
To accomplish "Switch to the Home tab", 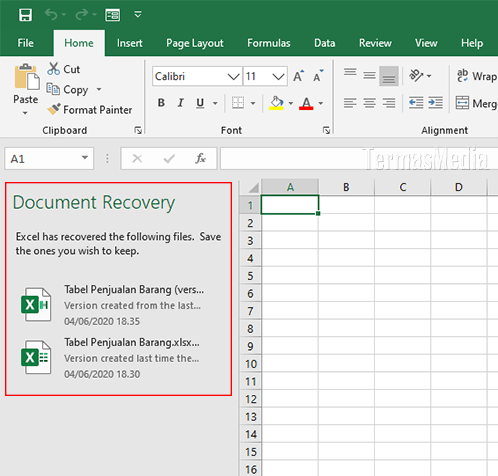I will pyautogui.click(x=79, y=43).
